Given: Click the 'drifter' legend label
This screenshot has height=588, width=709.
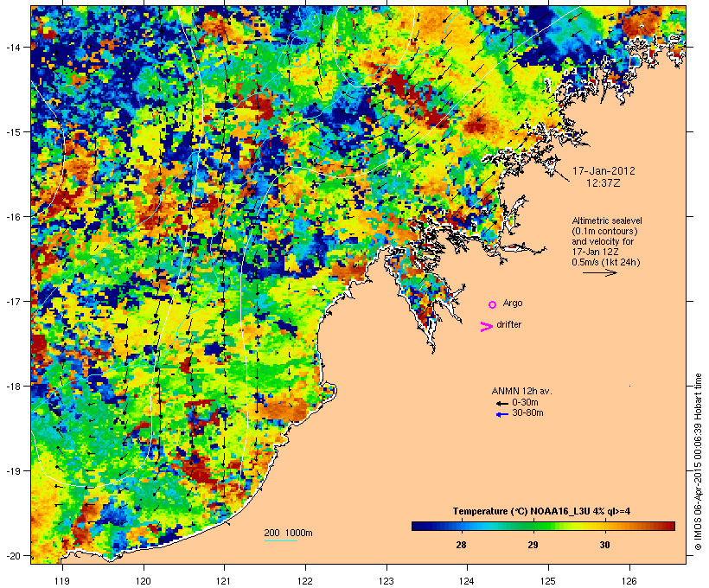Looking at the screenshot, I should point(508,324).
